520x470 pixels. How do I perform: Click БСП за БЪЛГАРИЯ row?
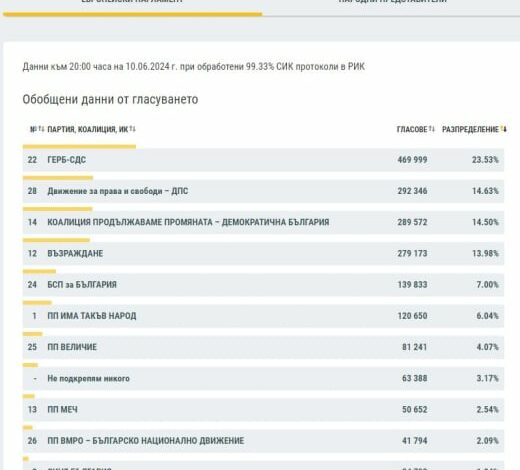(x=263, y=285)
